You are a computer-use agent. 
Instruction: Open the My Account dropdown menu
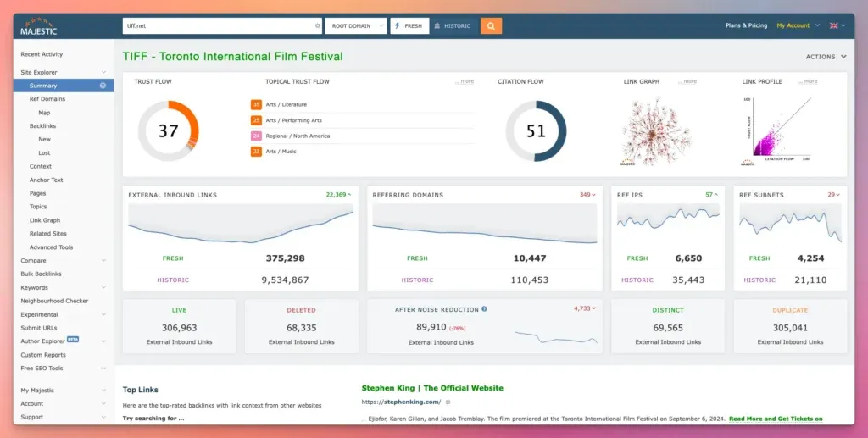797,25
